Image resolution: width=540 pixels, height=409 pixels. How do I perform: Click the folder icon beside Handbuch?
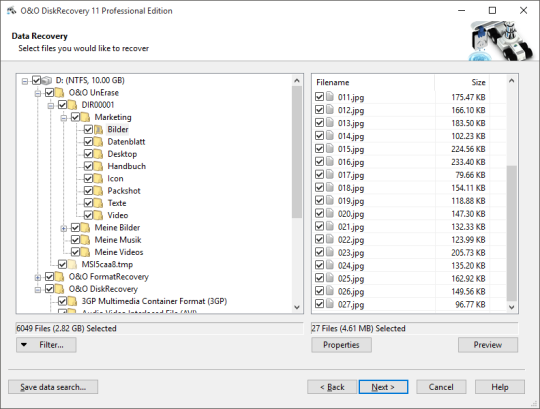click(x=98, y=166)
